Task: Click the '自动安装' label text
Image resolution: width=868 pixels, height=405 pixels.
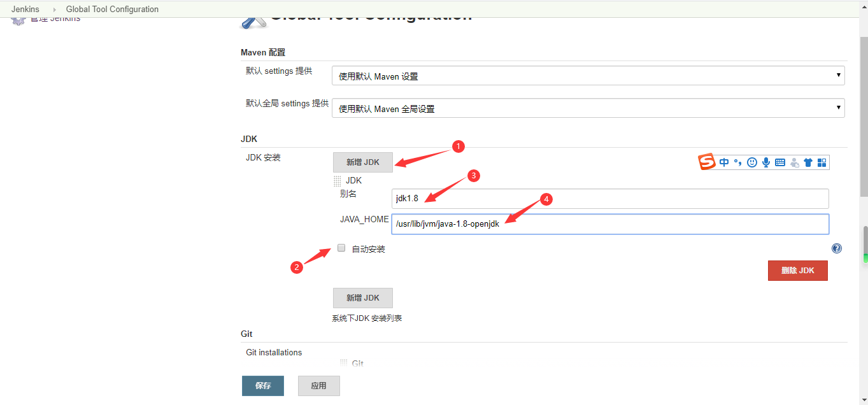Action: tap(369, 249)
